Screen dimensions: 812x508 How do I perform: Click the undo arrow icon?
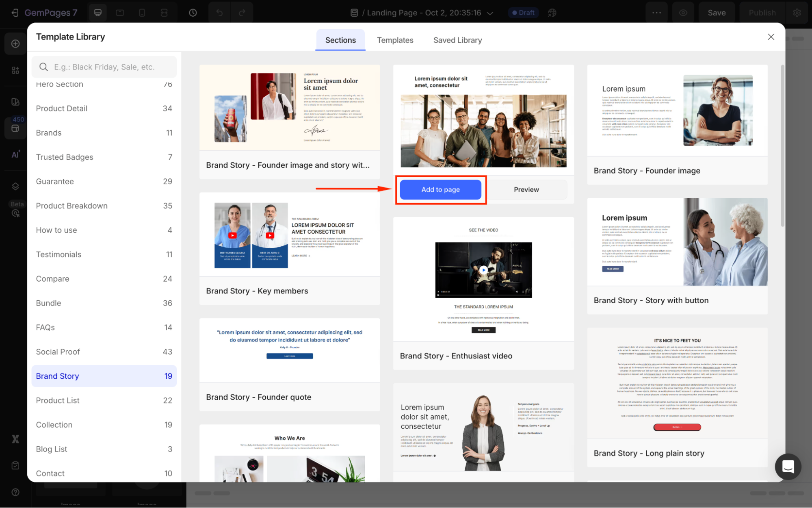(x=219, y=13)
